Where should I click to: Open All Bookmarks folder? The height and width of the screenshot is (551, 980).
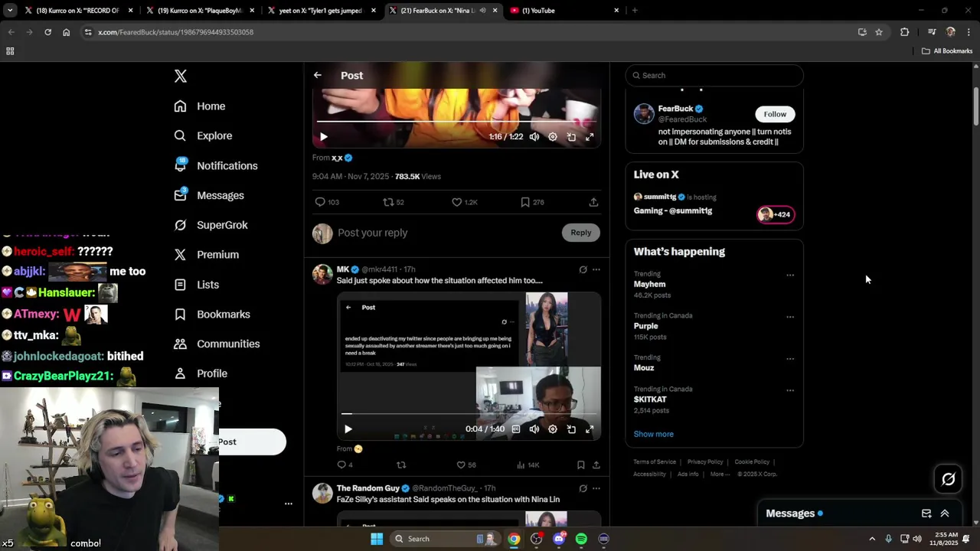click(947, 51)
